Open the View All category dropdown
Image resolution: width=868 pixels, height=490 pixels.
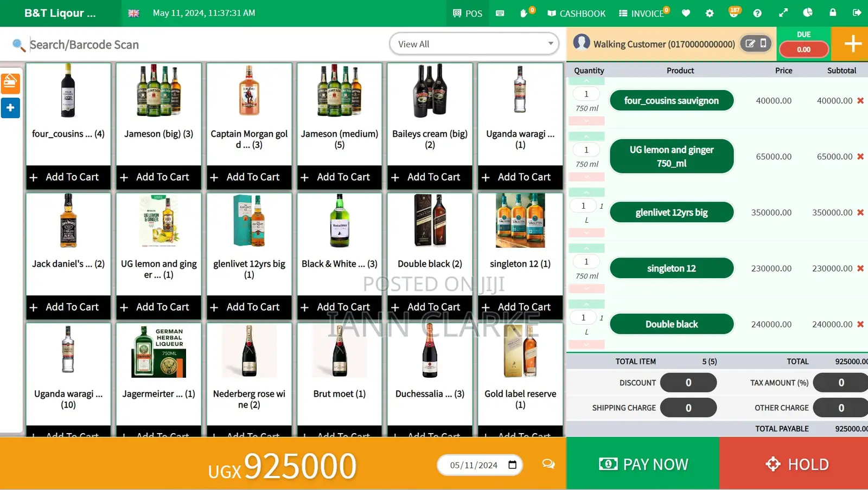point(474,44)
